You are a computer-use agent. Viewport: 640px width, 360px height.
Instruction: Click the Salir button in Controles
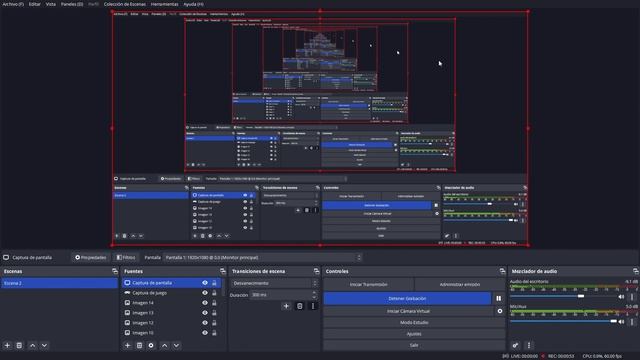coord(414,345)
